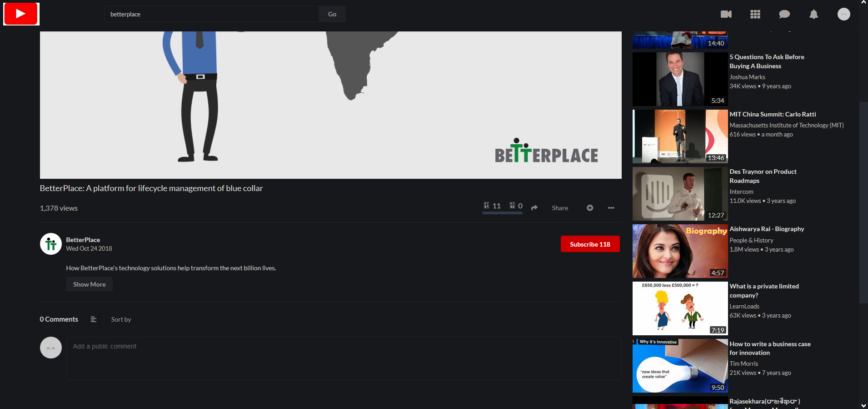The image size is (868, 409).
Task: Open the messages chat bubble icon
Action: click(x=784, y=14)
